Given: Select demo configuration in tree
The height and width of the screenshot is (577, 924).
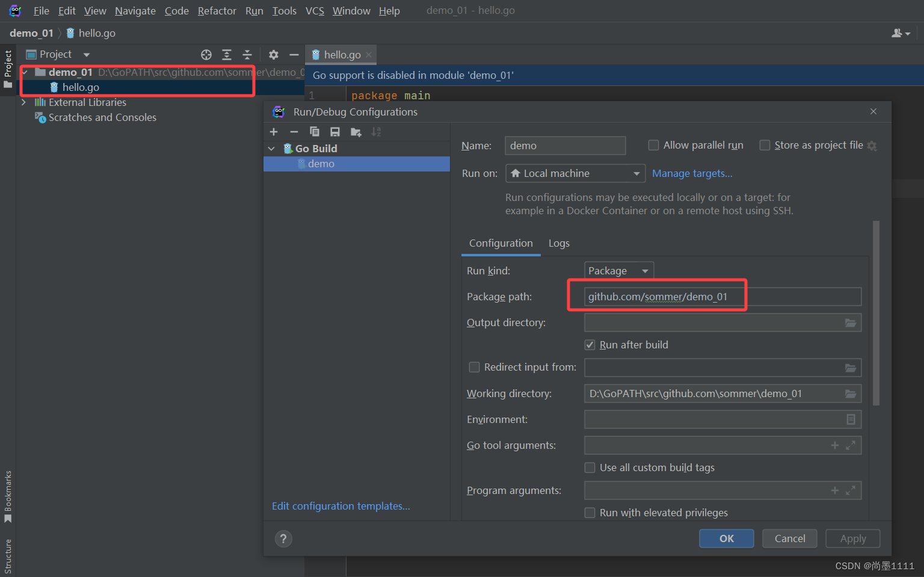Looking at the screenshot, I should (357, 164).
